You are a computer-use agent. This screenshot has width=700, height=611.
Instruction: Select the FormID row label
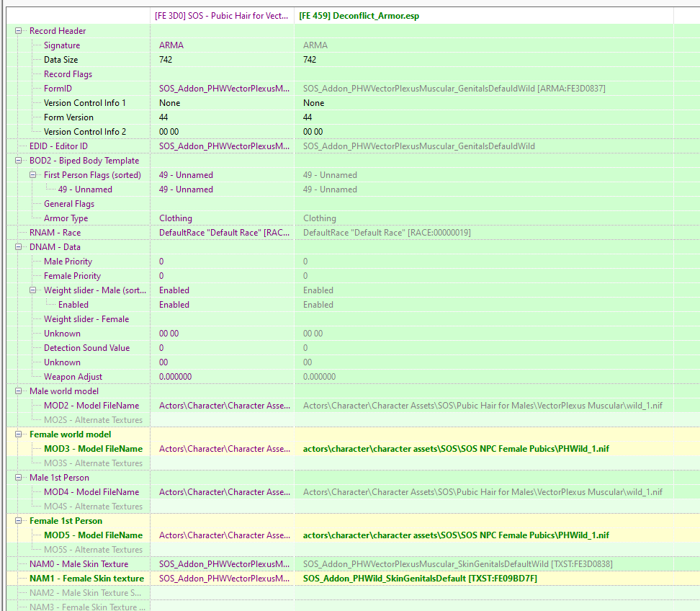coord(58,89)
